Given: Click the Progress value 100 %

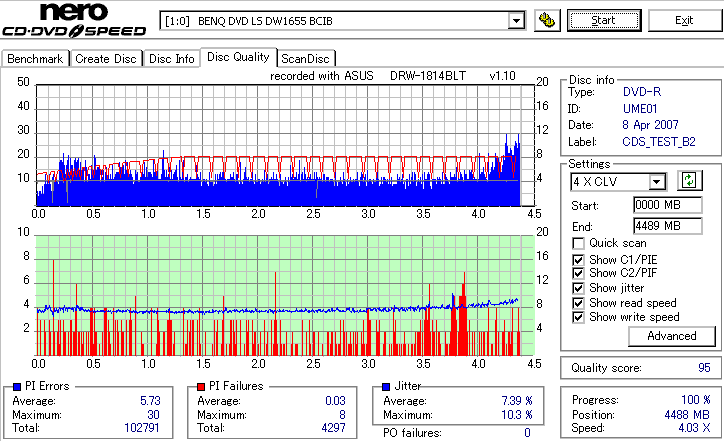Looking at the screenshot, I should (x=695, y=400).
